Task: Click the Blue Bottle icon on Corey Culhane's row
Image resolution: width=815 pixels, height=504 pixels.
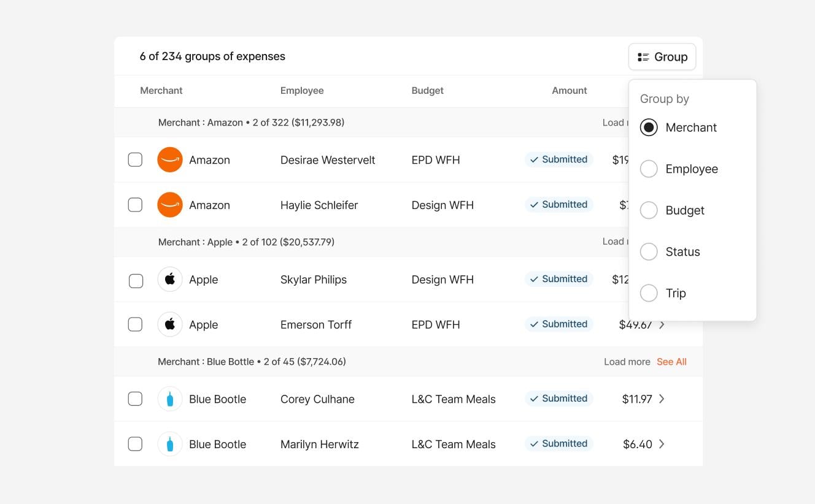Action: 170,399
